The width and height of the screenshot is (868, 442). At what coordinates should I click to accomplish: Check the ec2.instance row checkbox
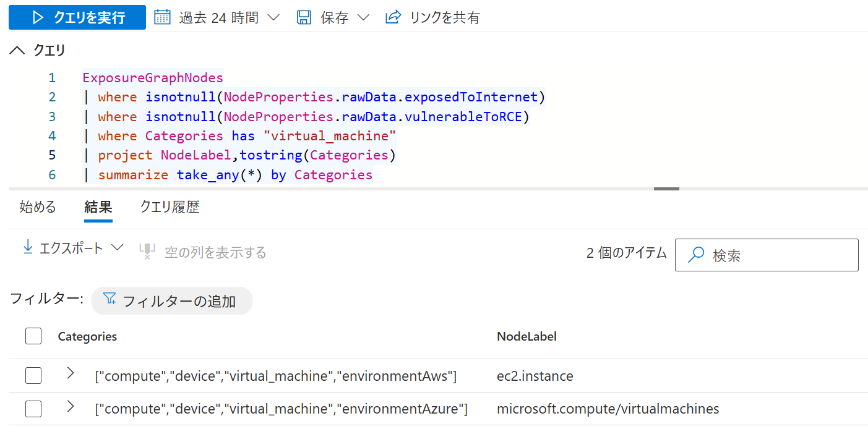[x=33, y=376]
